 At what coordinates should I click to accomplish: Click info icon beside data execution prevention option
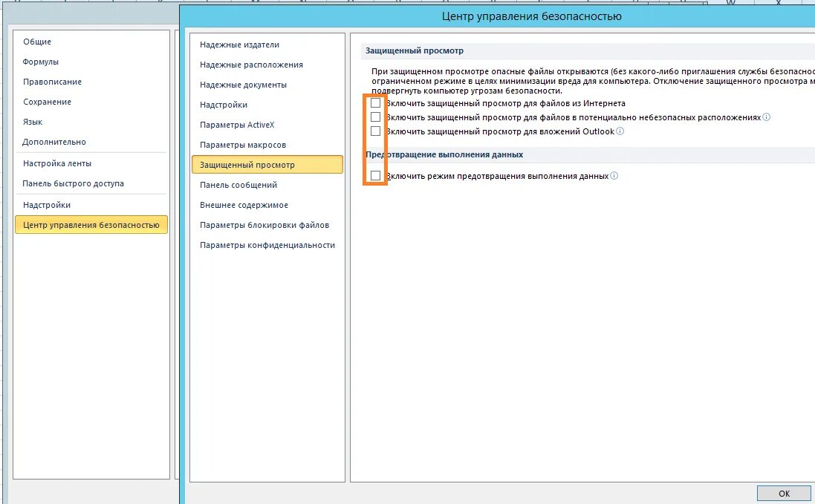[614, 175]
